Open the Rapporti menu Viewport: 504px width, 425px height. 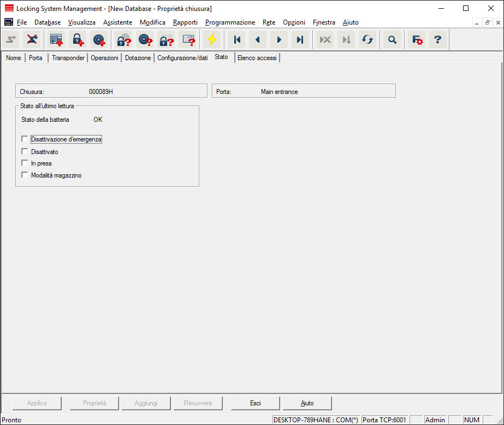(185, 22)
